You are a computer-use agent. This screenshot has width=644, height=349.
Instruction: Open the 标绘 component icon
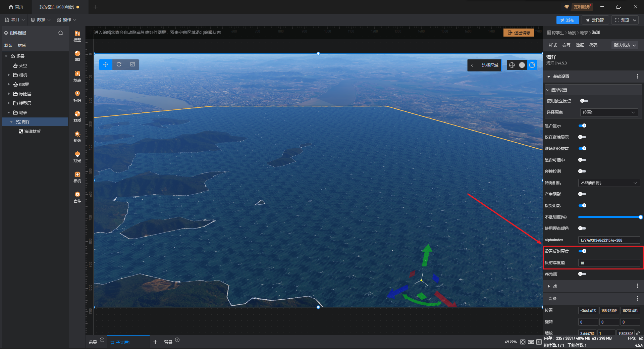tap(77, 96)
